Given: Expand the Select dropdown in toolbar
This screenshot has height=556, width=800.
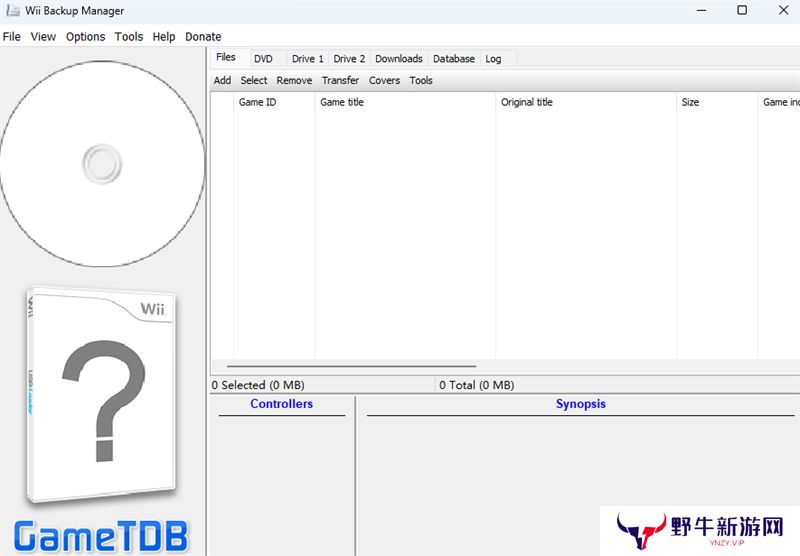Looking at the screenshot, I should pyautogui.click(x=253, y=81).
